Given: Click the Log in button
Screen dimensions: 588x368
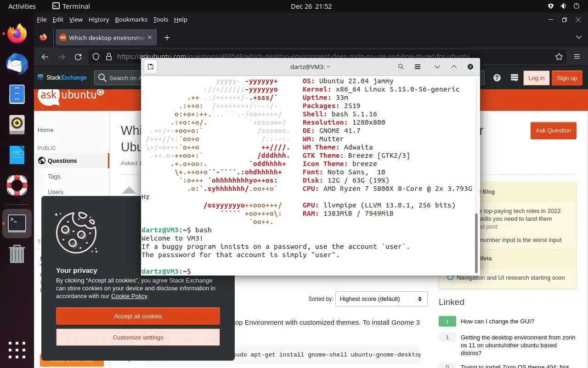Looking at the screenshot, I should (x=536, y=78).
